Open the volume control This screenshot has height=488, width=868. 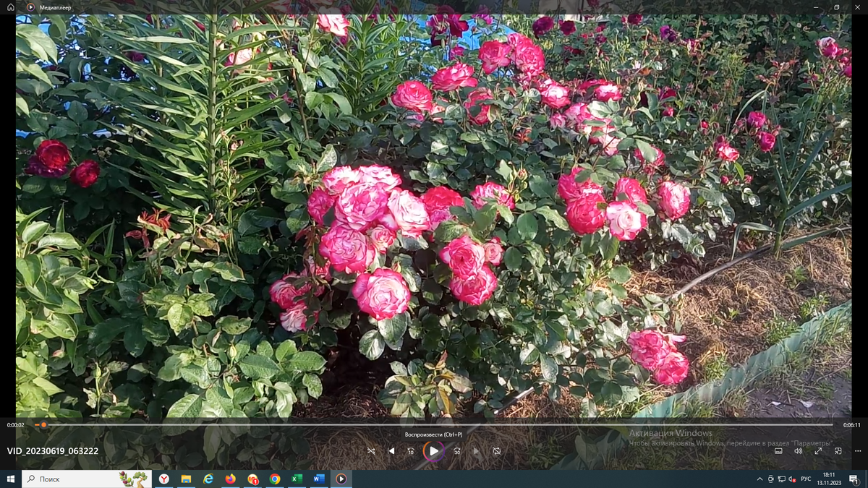(x=799, y=451)
